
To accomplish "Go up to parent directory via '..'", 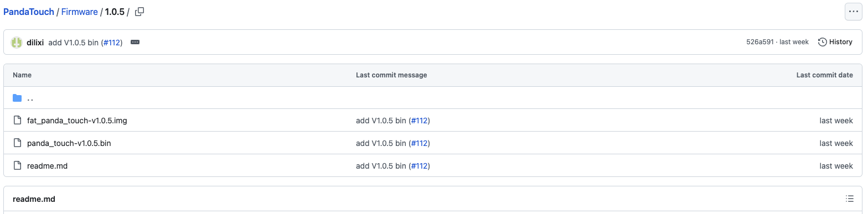I will tap(30, 98).
